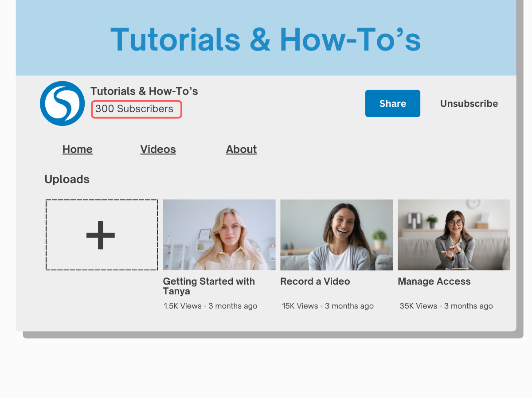
Task: Click the Record a Video title
Action: 315,282
